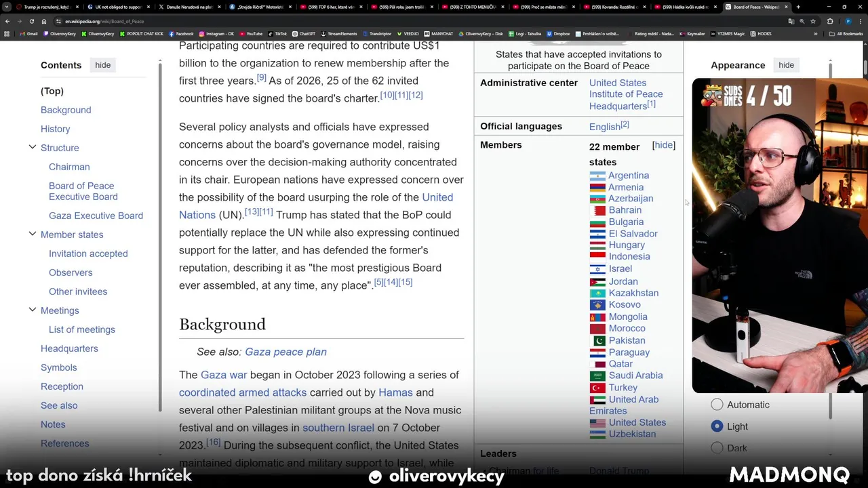Open the All Bookmarks folder

(847, 33)
